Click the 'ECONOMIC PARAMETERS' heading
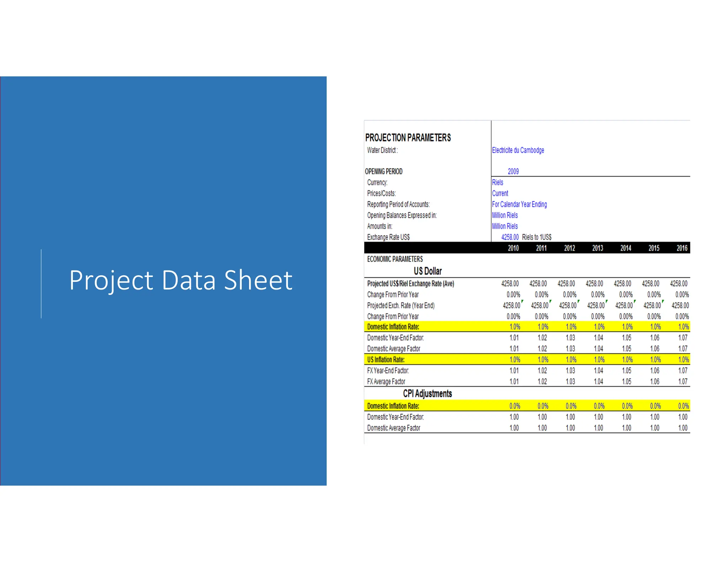Screen dimensions: 728x562 pos(395,259)
